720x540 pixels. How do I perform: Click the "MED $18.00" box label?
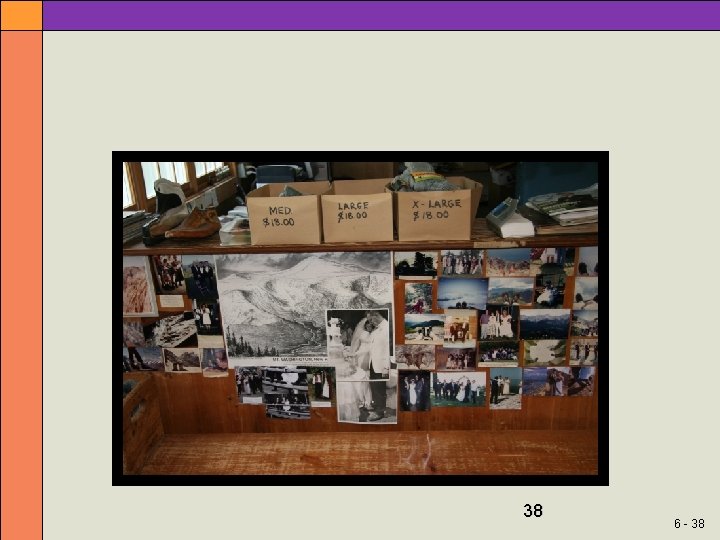279,217
